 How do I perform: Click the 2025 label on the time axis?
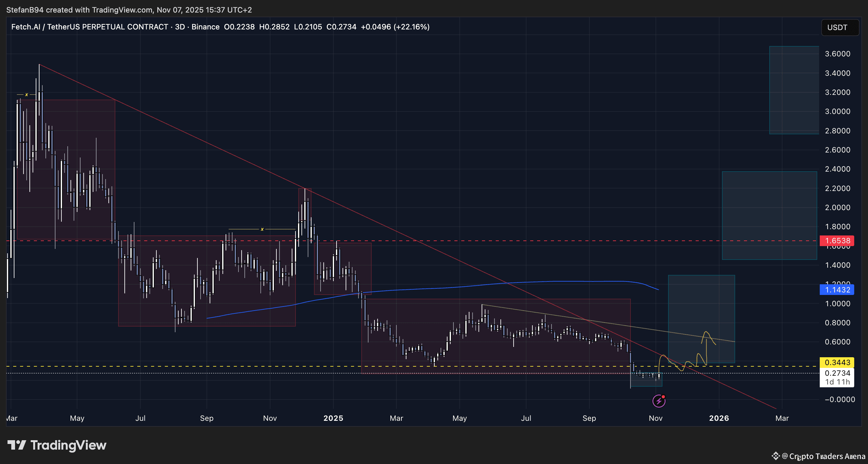333,418
